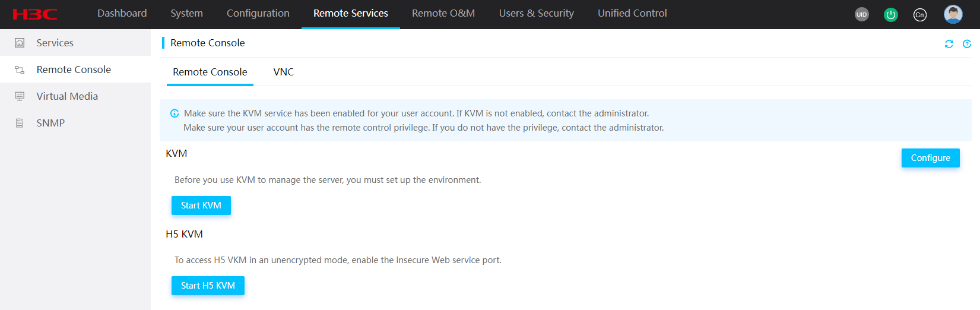
Task: Click the Virtual Media sidebar icon
Action: pos(20,96)
